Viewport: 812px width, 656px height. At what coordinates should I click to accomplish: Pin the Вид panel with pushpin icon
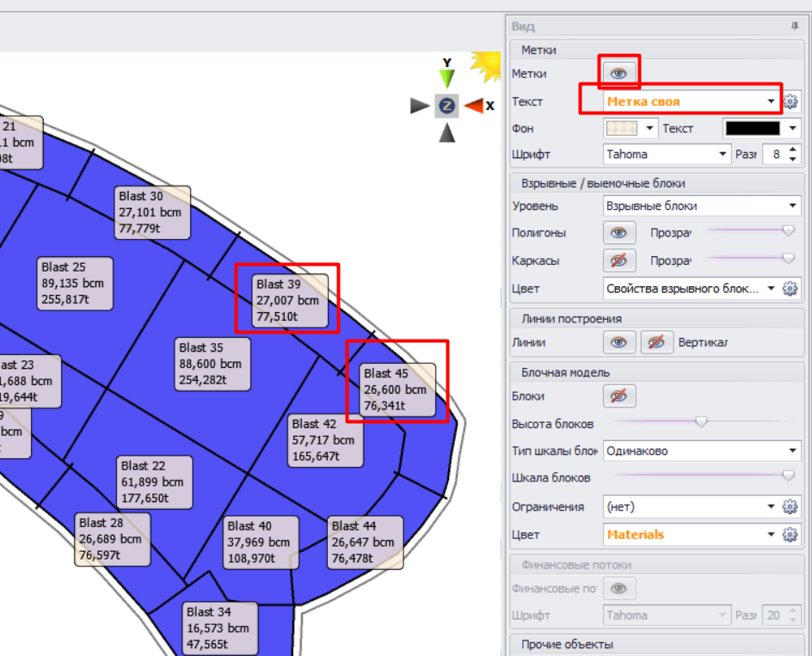pyautogui.click(x=795, y=27)
